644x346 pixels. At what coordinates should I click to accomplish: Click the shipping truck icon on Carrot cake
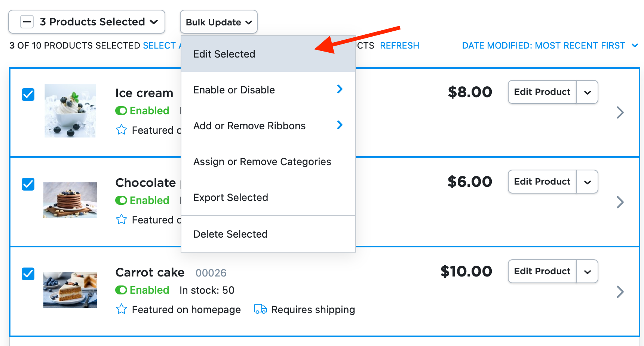point(260,309)
